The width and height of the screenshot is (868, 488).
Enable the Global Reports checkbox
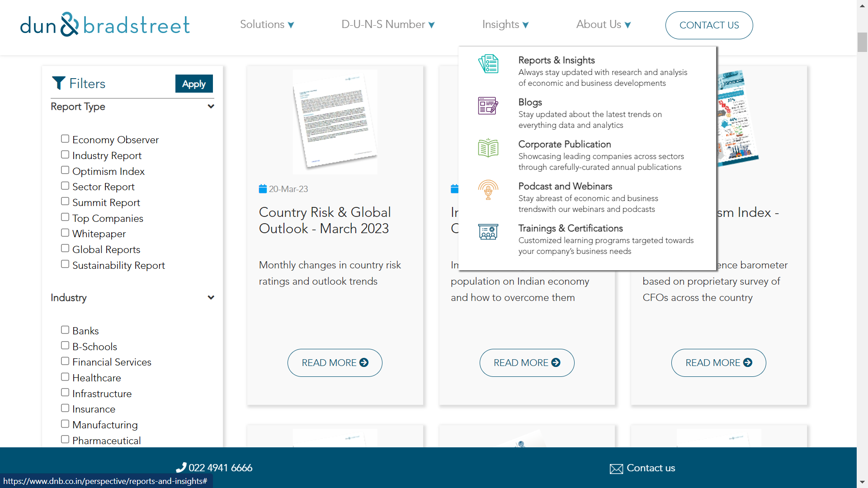tap(65, 248)
